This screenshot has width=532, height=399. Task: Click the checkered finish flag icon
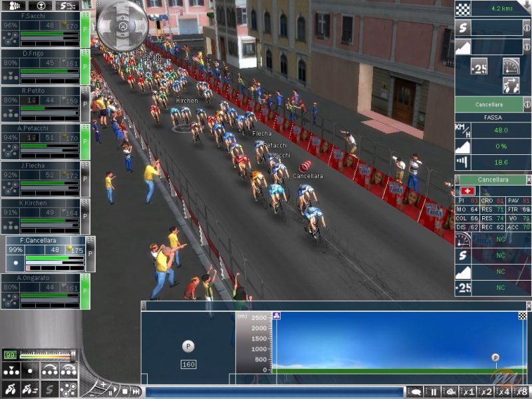tap(463, 8)
